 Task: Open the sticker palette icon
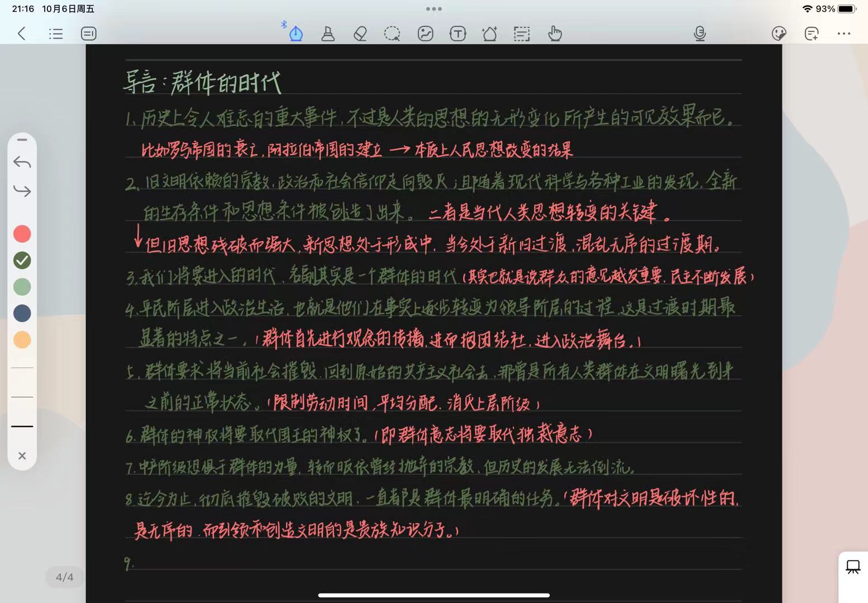[x=779, y=33]
